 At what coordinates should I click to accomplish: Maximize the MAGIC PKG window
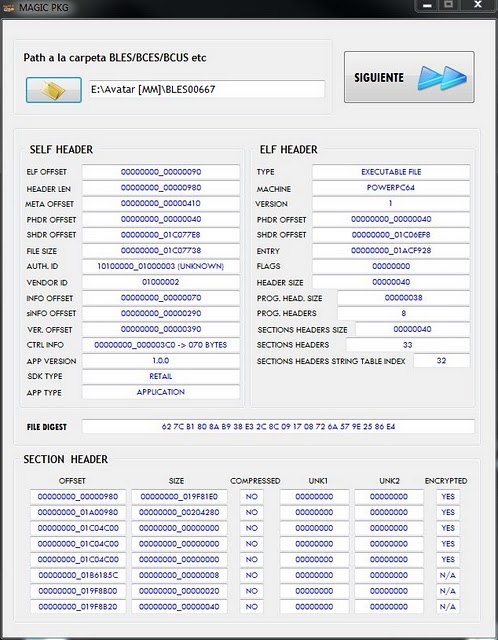coord(449,5)
